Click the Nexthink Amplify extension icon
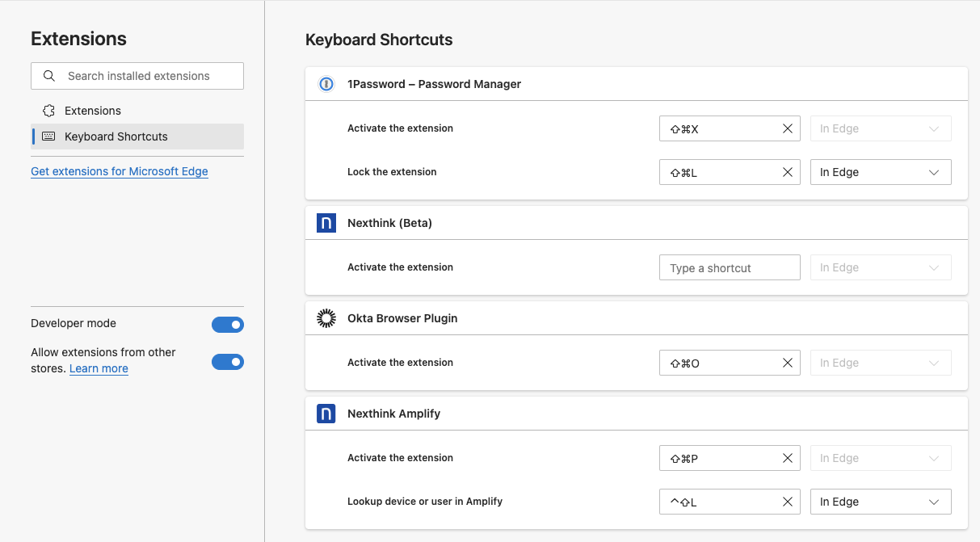980x542 pixels. [326, 414]
